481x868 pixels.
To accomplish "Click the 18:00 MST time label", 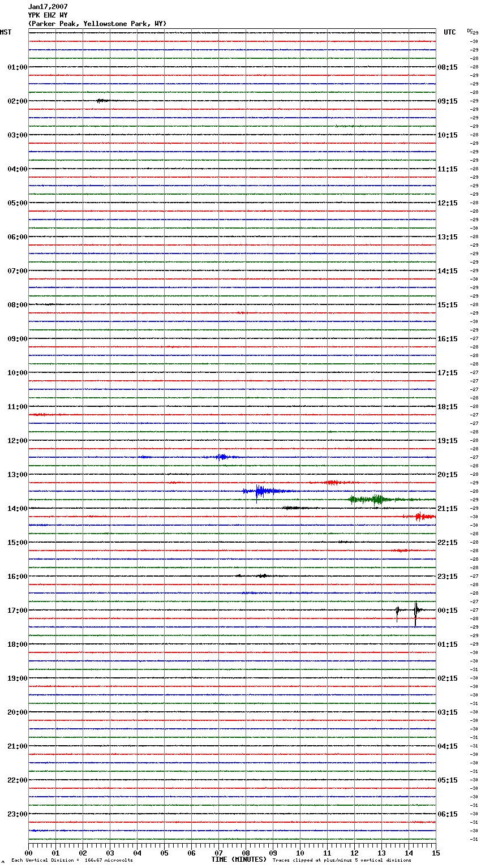I will [18, 644].
